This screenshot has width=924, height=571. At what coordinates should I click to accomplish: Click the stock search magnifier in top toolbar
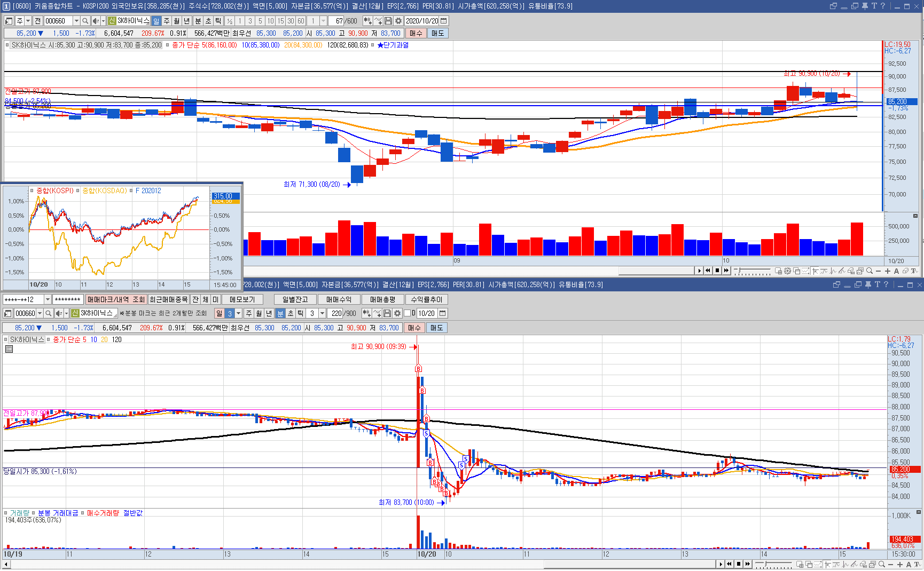tap(85, 21)
